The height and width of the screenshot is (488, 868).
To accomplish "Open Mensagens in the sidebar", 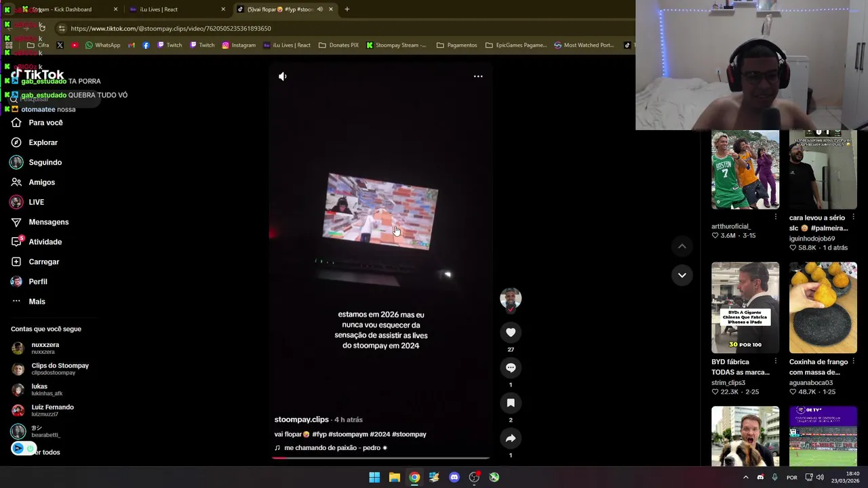I will click(x=48, y=222).
